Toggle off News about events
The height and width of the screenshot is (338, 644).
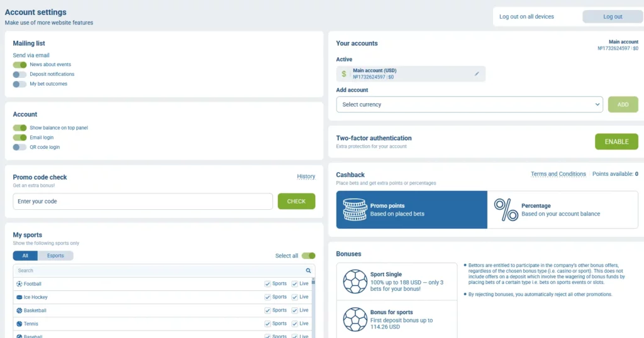[19, 65]
